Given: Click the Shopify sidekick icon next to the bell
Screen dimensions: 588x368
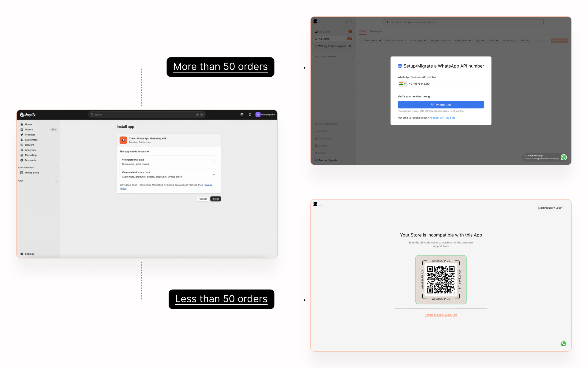Looking at the screenshot, I should 242,115.
